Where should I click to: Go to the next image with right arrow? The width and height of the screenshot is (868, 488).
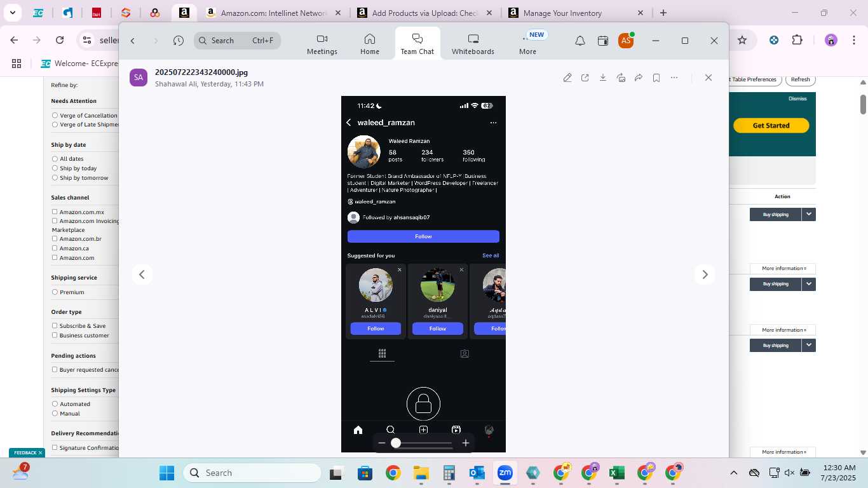click(705, 274)
